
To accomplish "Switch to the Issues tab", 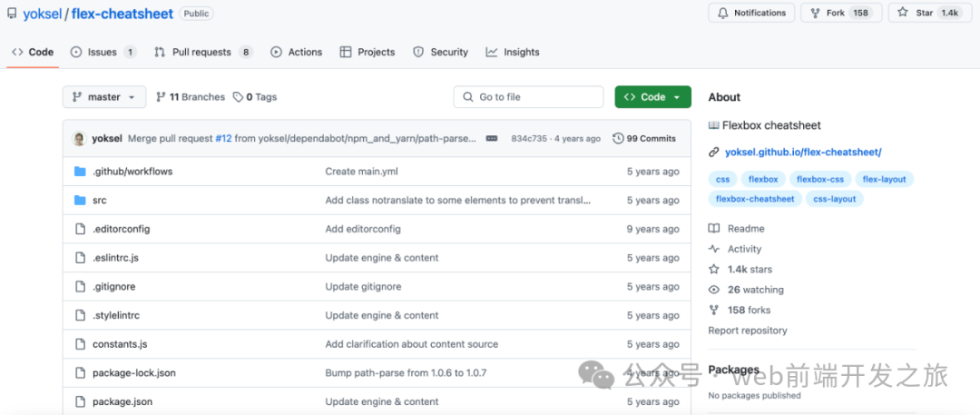I will (102, 52).
